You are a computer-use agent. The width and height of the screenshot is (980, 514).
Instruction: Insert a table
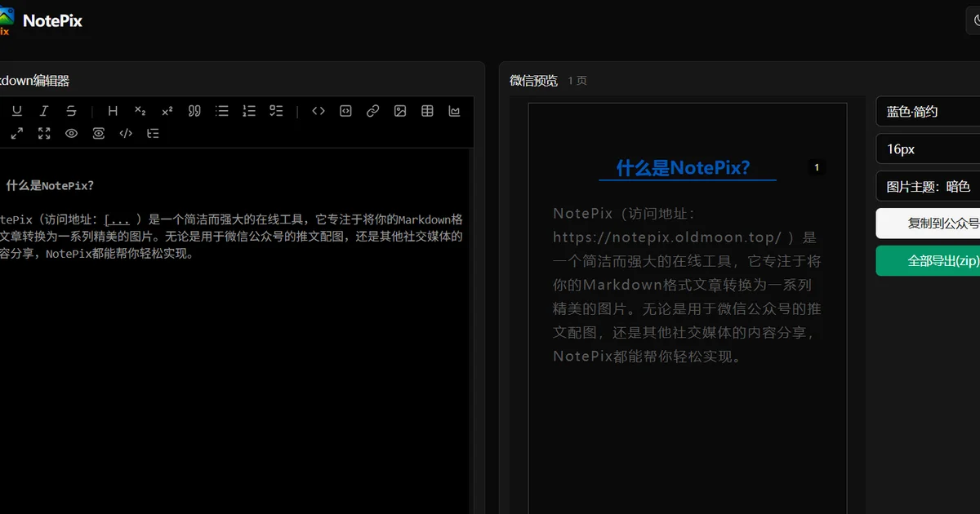click(x=427, y=111)
